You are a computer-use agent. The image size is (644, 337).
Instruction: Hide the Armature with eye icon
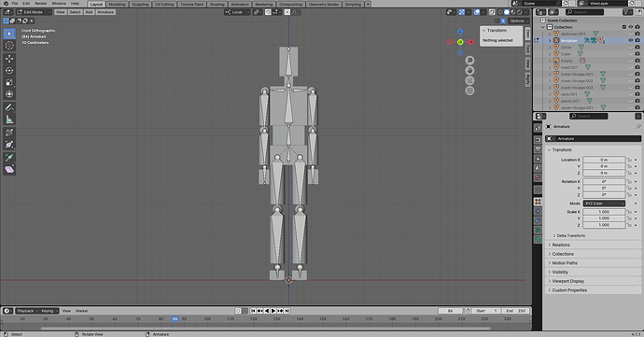[630, 40]
